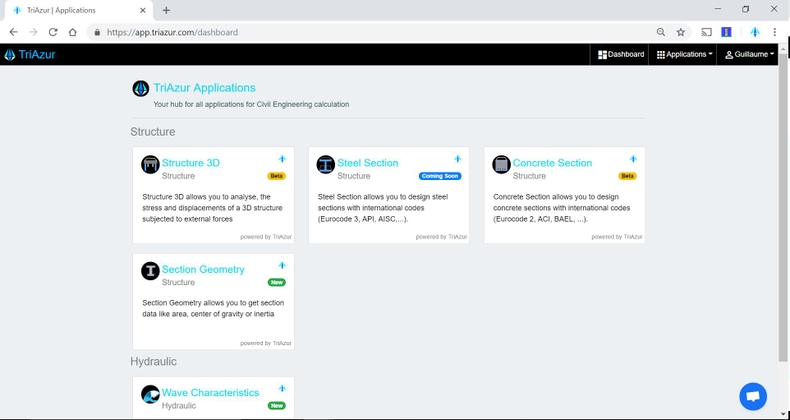Click the TriAzur logo in navbar
This screenshot has width=790, height=420.
coord(29,54)
